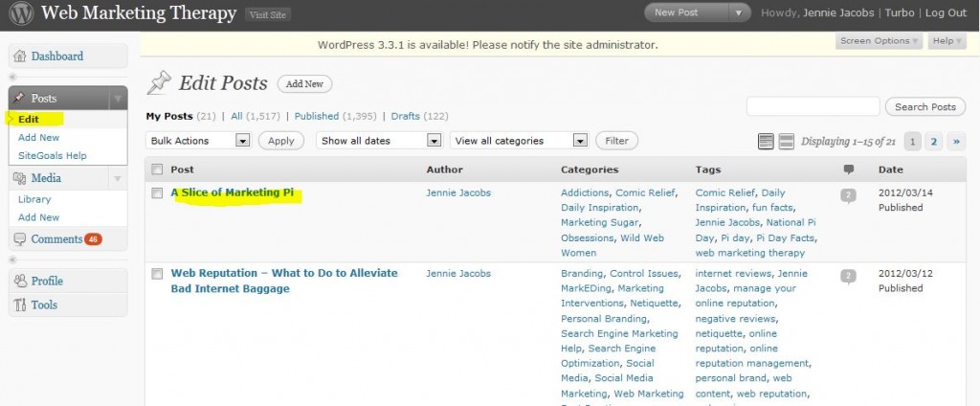This screenshot has width=980, height=406.
Task: Click the Visit Site button
Action: [x=268, y=15]
